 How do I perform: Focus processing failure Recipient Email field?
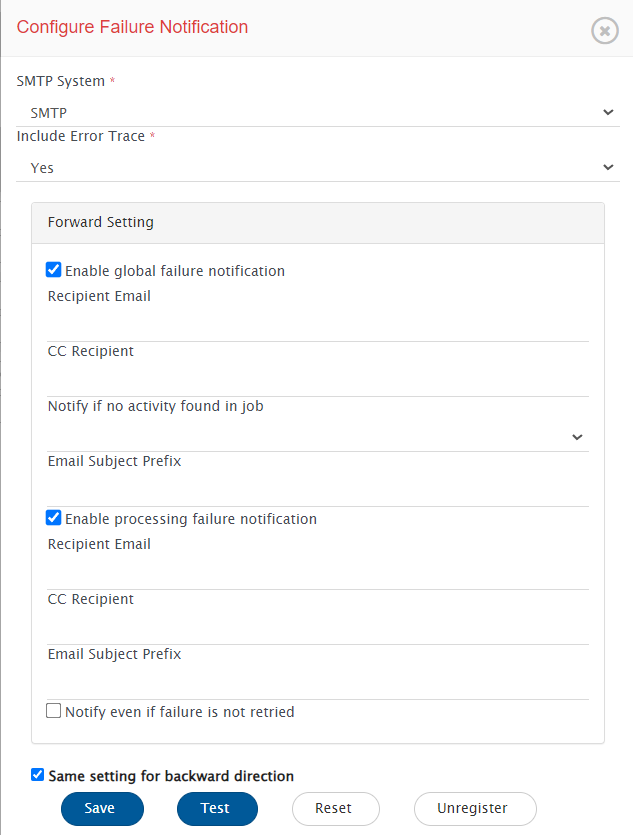pyautogui.click(x=318, y=574)
